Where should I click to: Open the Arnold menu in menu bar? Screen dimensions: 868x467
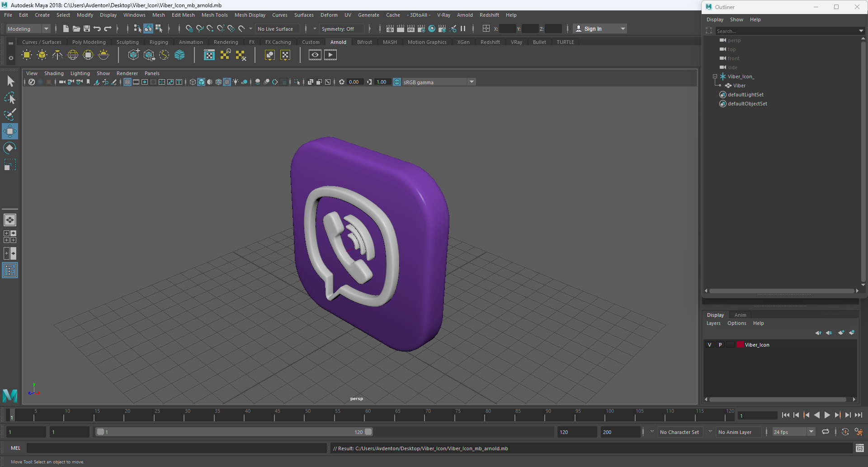(x=464, y=15)
